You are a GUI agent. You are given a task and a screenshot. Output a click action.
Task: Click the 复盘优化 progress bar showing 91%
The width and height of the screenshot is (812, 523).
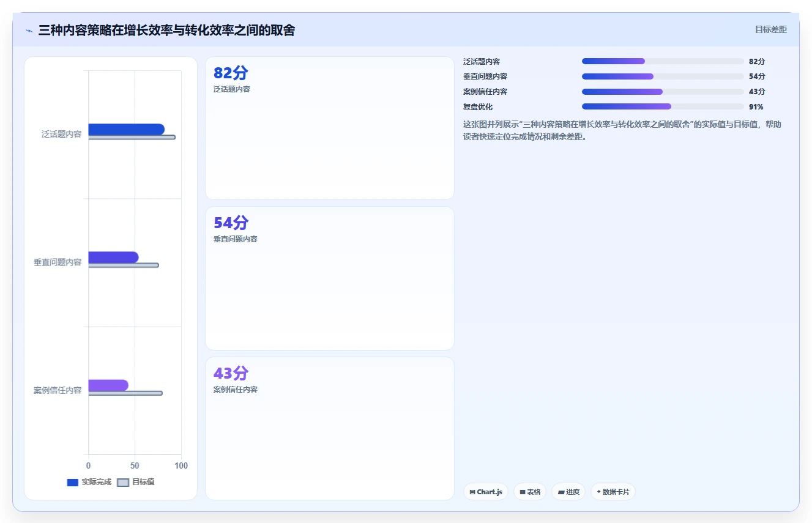663,106
